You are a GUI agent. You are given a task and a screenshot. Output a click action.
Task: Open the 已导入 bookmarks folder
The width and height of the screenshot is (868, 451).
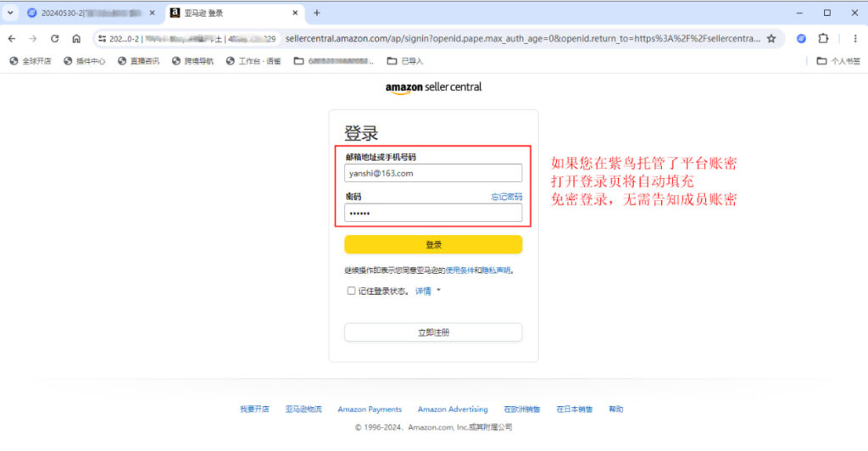(x=404, y=61)
